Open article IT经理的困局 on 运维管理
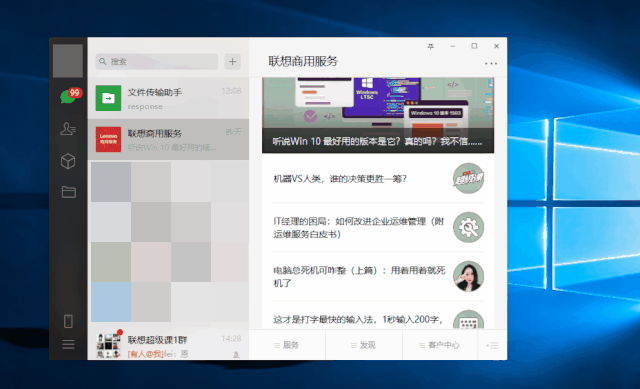This screenshot has width=640, height=389. (x=378, y=227)
